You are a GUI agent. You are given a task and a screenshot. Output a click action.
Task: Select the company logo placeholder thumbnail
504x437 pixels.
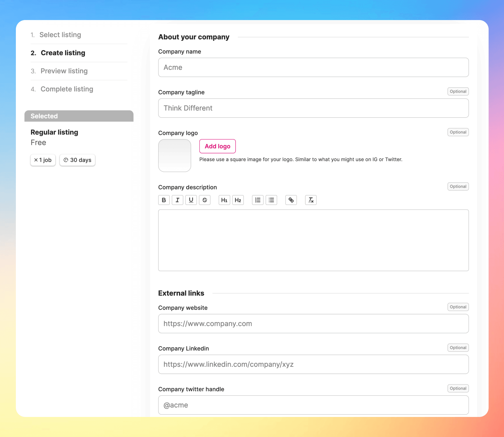coord(175,156)
